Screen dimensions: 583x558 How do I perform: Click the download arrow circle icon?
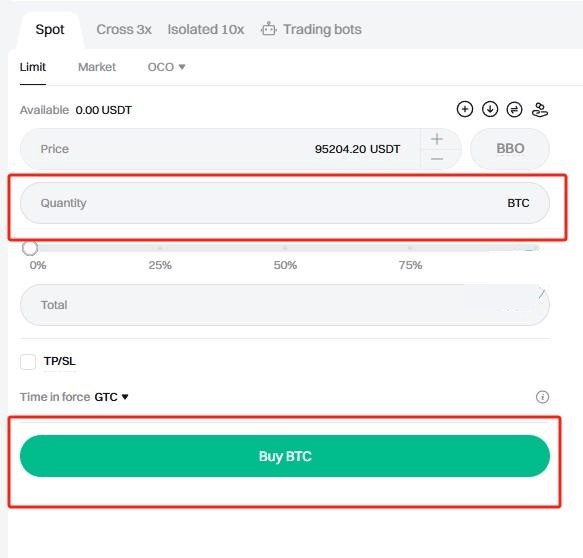point(490,109)
